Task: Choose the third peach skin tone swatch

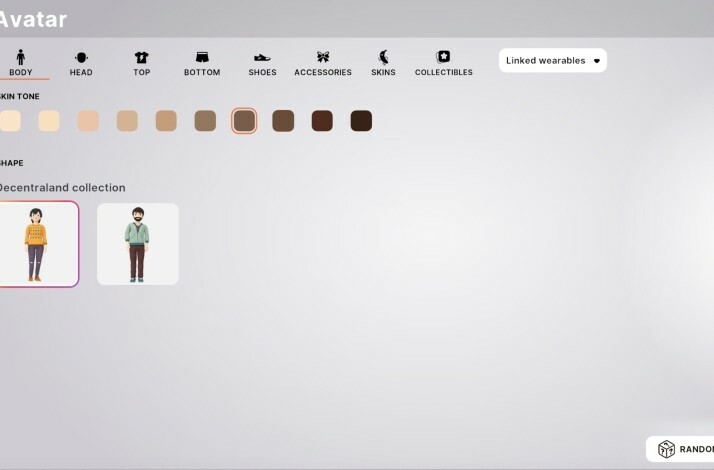Action: pos(88,121)
